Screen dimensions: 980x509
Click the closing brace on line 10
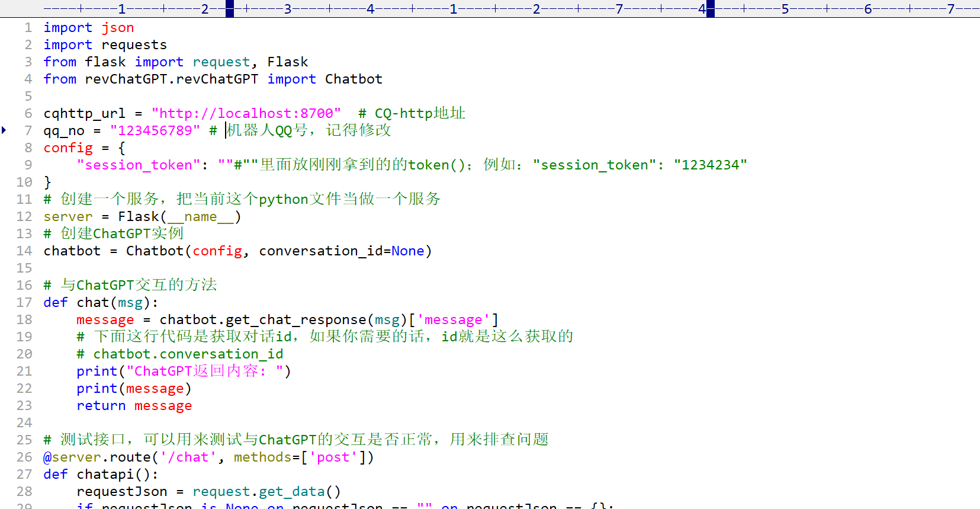pyautogui.click(x=48, y=182)
